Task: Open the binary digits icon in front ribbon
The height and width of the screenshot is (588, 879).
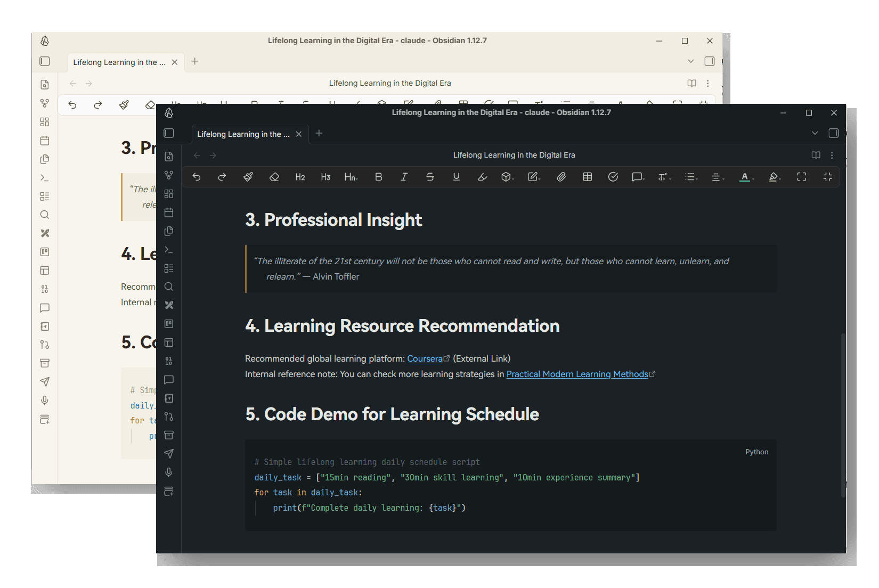Action: pyautogui.click(x=169, y=361)
